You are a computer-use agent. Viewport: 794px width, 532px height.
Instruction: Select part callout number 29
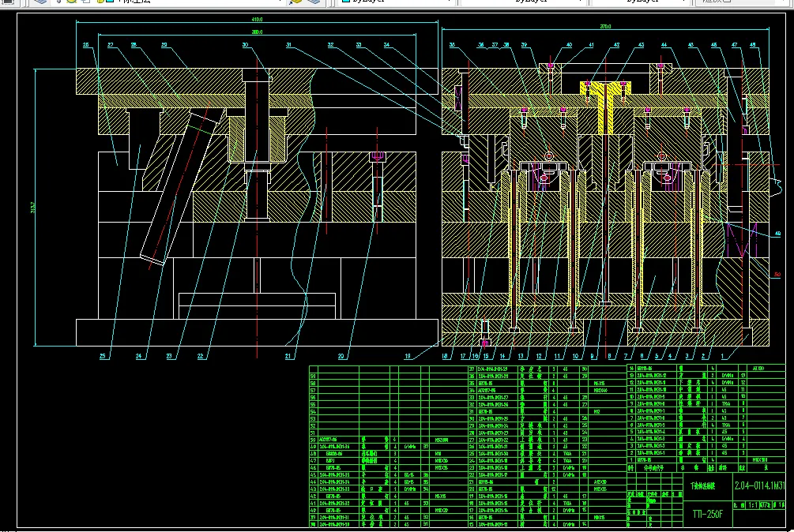click(x=164, y=45)
